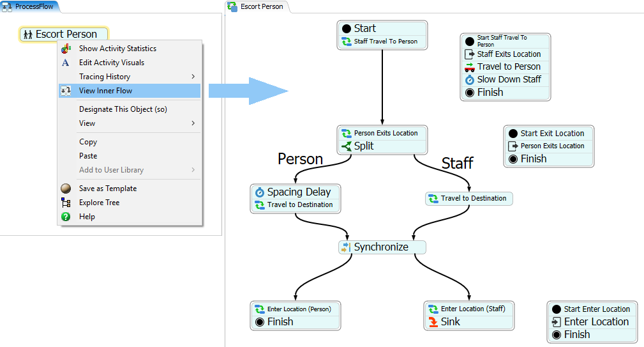644x347 pixels.
Task: Select Designate This Object (so) option
Action: point(123,109)
